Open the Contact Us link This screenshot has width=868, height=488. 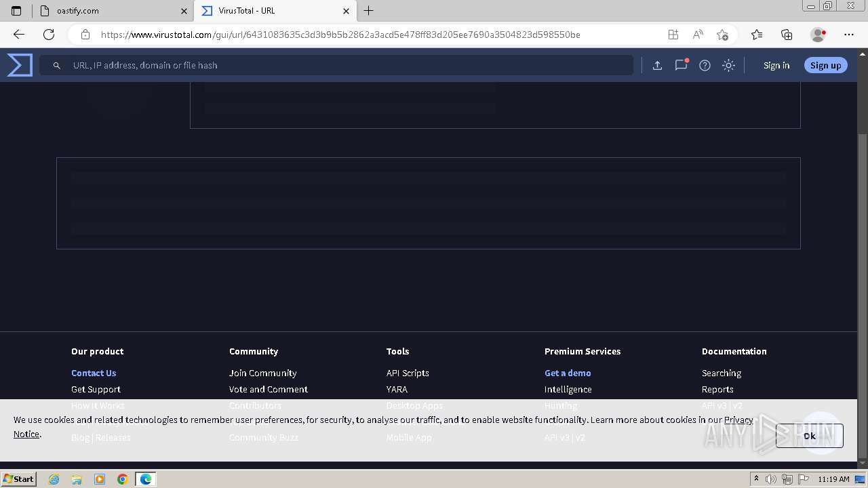click(x=94, y=373)
